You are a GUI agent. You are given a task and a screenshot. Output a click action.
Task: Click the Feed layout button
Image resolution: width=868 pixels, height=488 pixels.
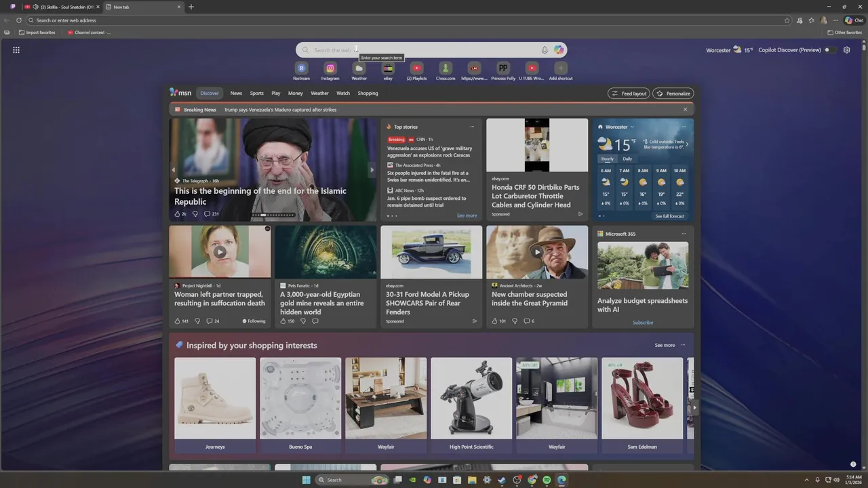tap(629, 94)
